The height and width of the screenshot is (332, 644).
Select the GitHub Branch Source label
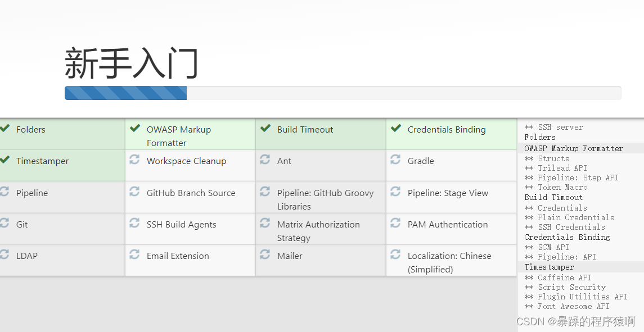coord(191,193)
